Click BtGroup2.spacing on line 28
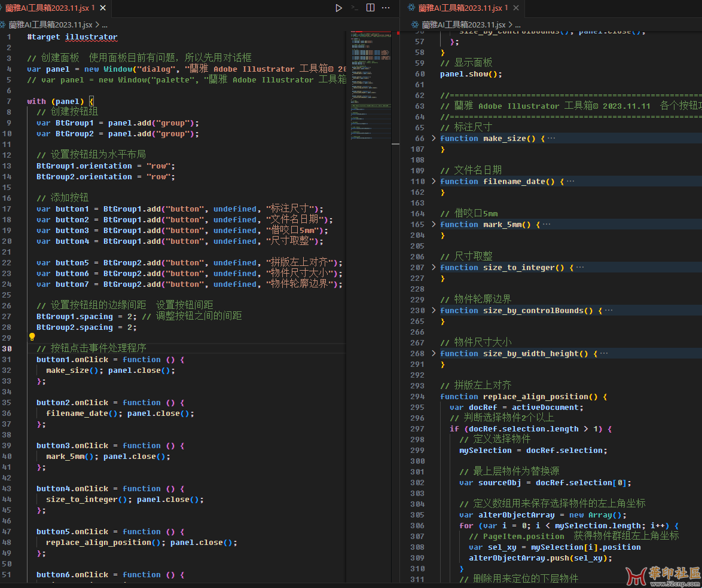 (x=75, y=327)
